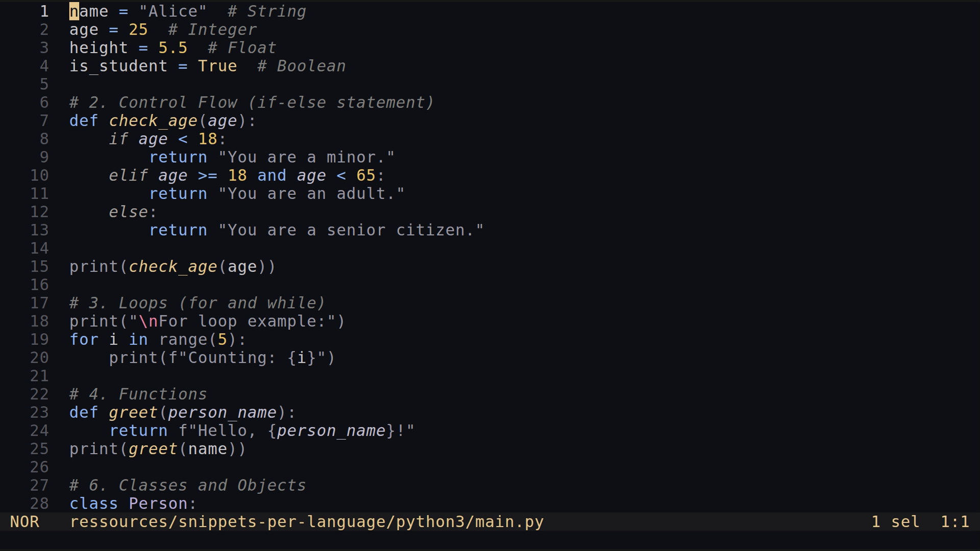Click the print(check_age(age)) call on line 15
980x551 pixels.
coord(173,267)
